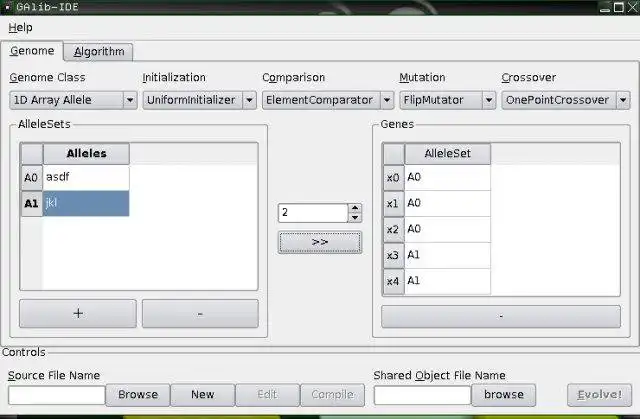
Task: Click the A1 row header in AlleleSets
Action: pos(31,203)
